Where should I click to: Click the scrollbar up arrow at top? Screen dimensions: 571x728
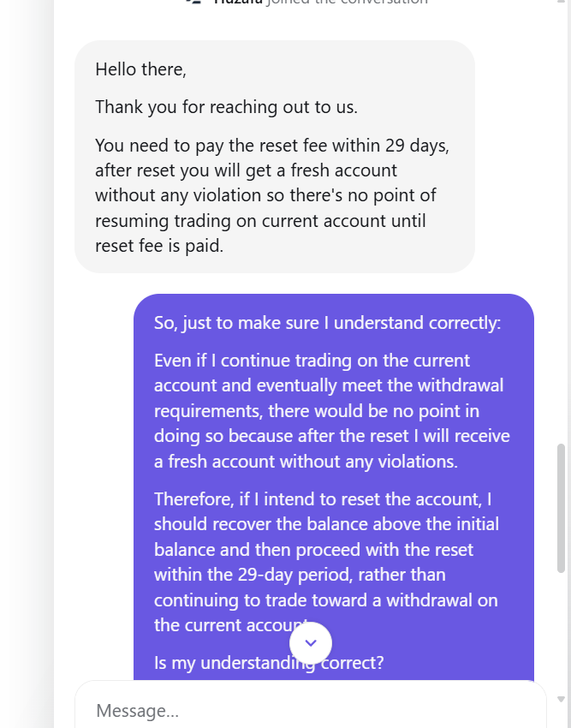pos(562,2)
